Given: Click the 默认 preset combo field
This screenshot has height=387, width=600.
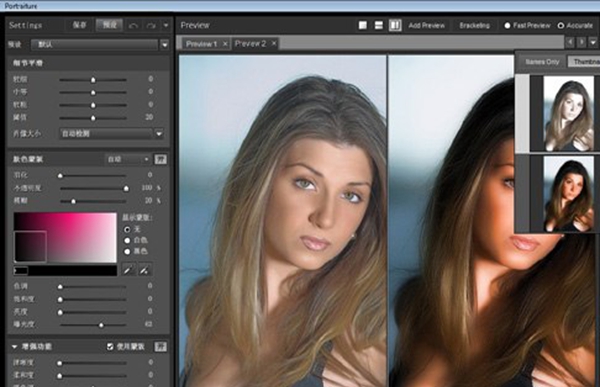Looking at the screenshot, I should point(95,44).
